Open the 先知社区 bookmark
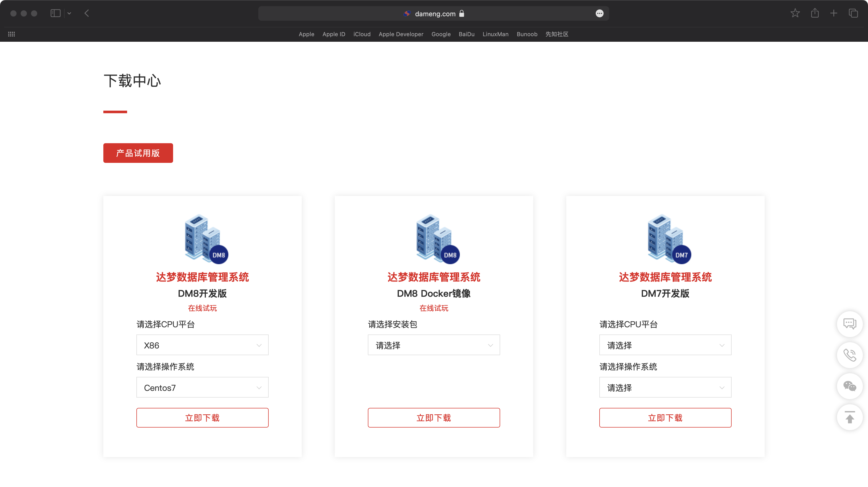Screen dimensions: 868x487 [557, 34]
